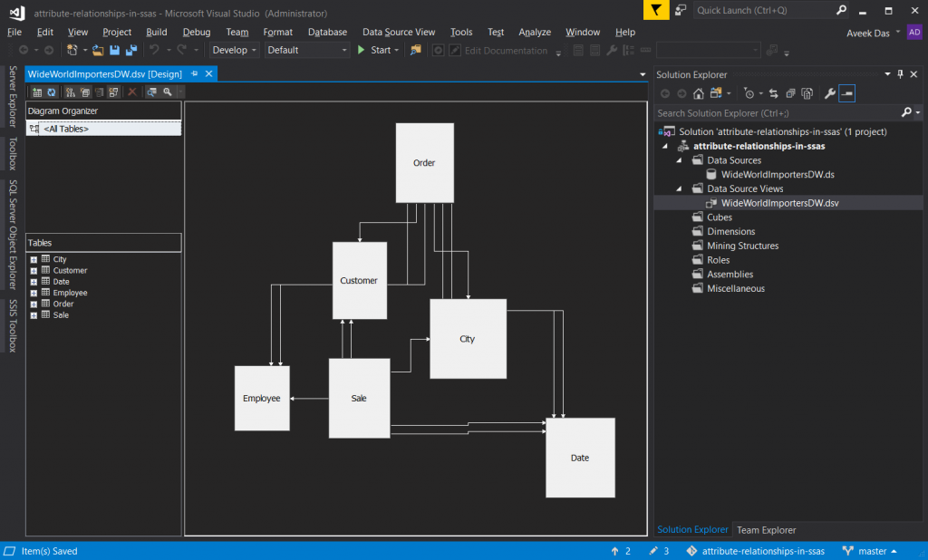Screen dimensions: 928x560
Task: Toggle pin on the WideWorldImportersDW.dsv tab
Action: (194, 73)
